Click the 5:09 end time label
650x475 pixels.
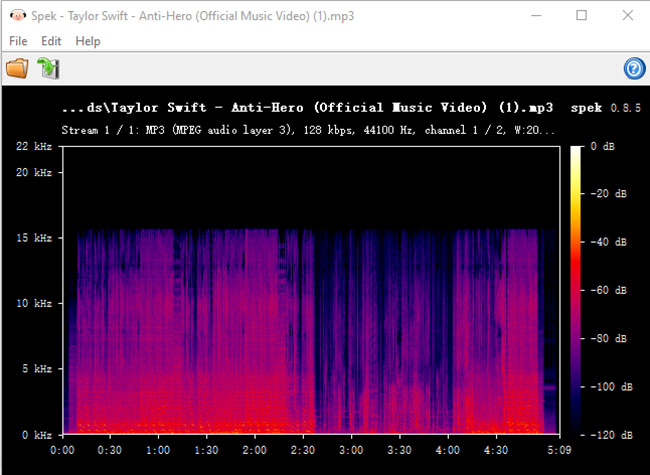click(559, 450)
